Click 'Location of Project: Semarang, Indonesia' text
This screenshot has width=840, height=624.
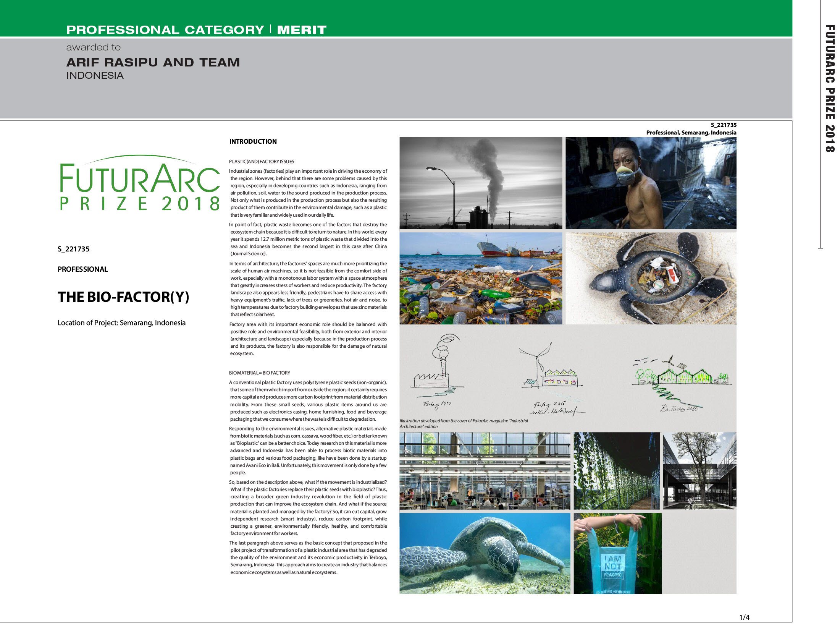pyautogui.click(x=121, y=323)
